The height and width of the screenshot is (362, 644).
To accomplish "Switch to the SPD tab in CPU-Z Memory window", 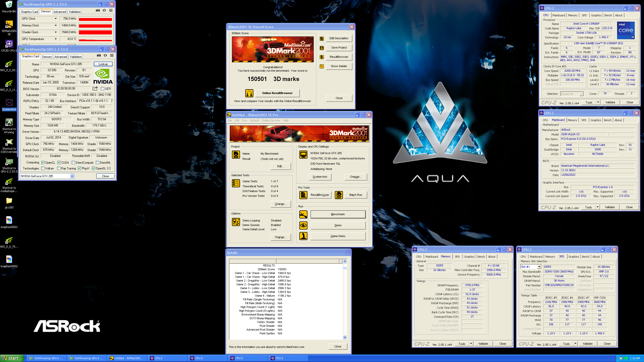I will [x=457, y=257].
